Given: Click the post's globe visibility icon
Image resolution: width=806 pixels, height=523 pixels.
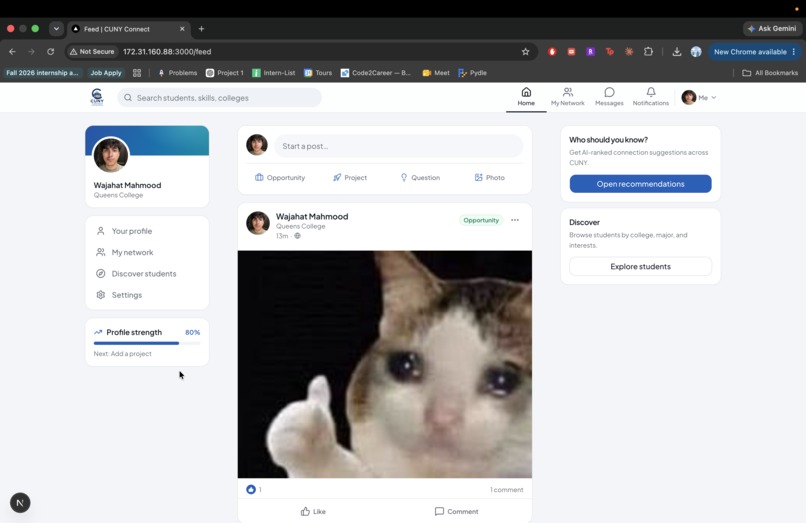Looking at the screenshot, I should 297,236.
